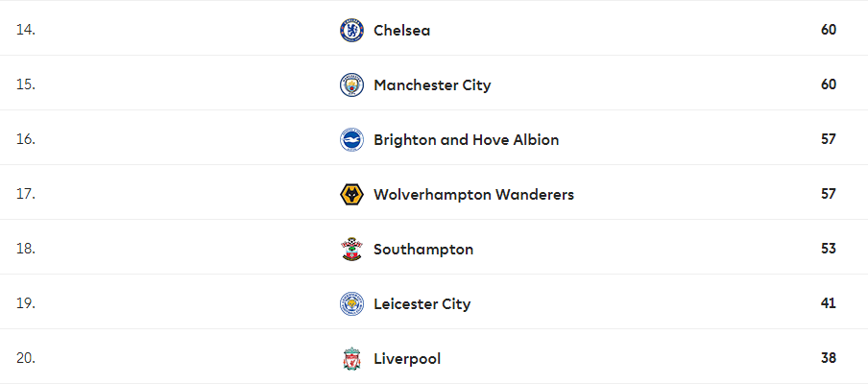The image size is (868, 384).
Task: Click the Liverpool club crest
Action: click(351, 358)
